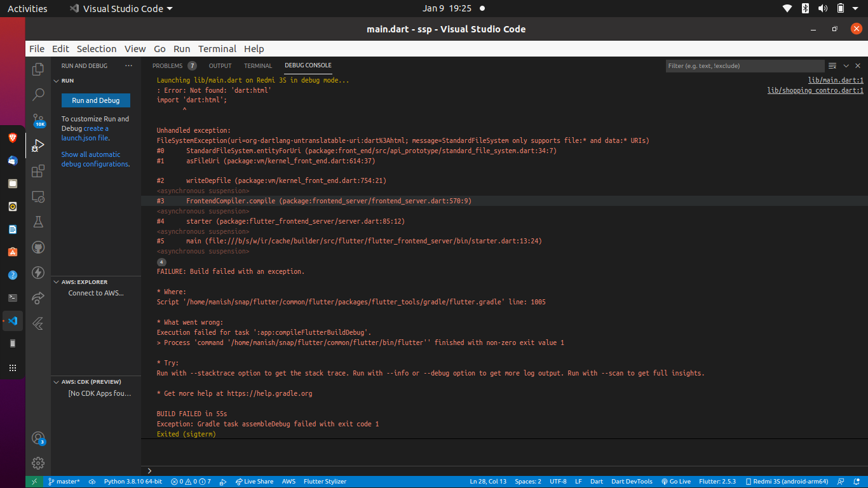Open the Testing flask icon
The image size is (868, 488).
tap(38, 222)
